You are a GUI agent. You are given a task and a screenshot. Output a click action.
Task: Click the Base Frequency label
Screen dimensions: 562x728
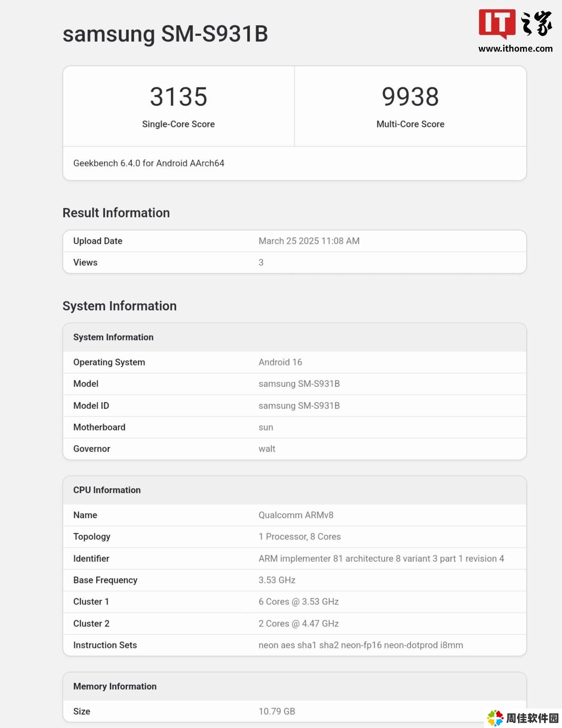click(x=105, y=580)
